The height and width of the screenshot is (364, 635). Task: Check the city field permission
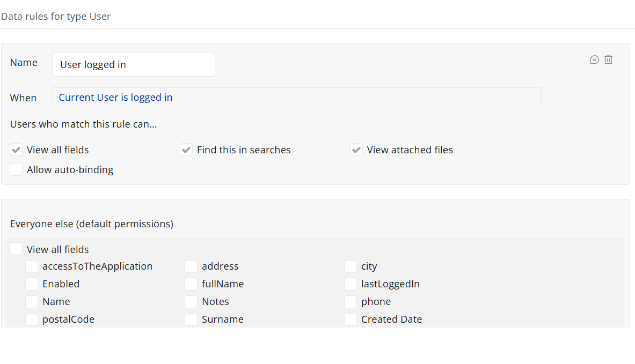(351, 266)
